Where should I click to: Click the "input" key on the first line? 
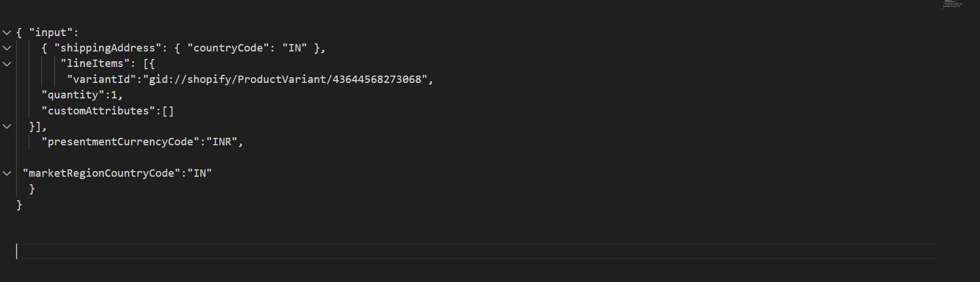(51, 33)
